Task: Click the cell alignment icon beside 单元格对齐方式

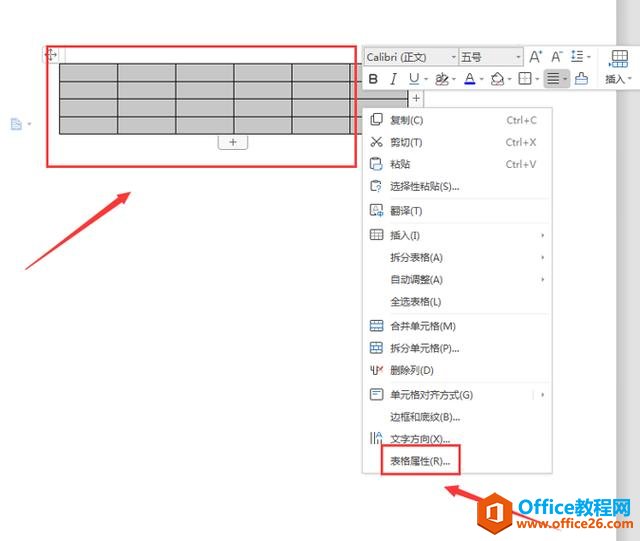Action: pos(376,394)
